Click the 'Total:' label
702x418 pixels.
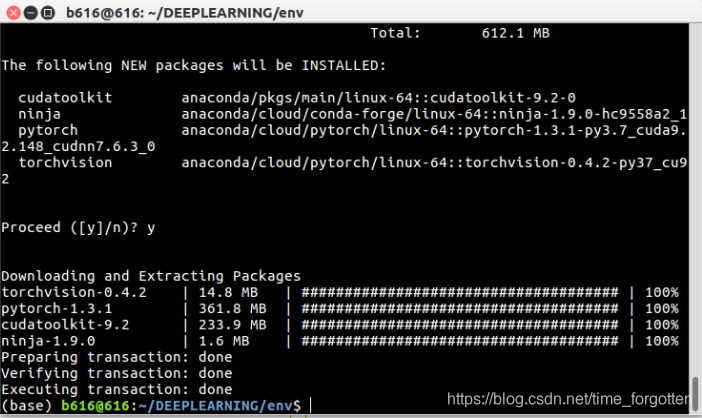(x=395, y=33)
